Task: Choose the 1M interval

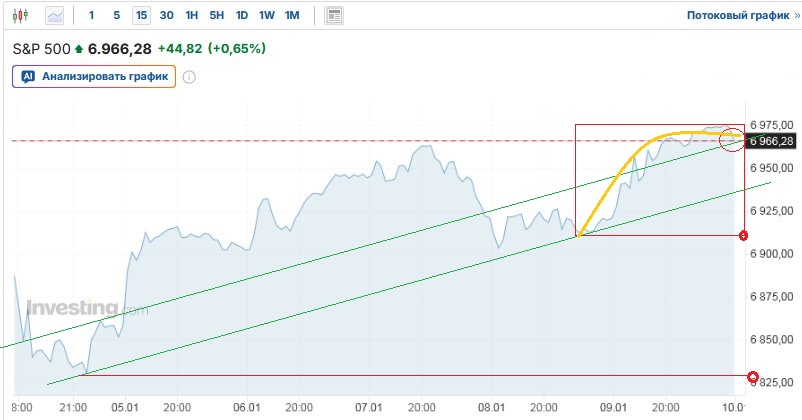Action: coord(292,16)
